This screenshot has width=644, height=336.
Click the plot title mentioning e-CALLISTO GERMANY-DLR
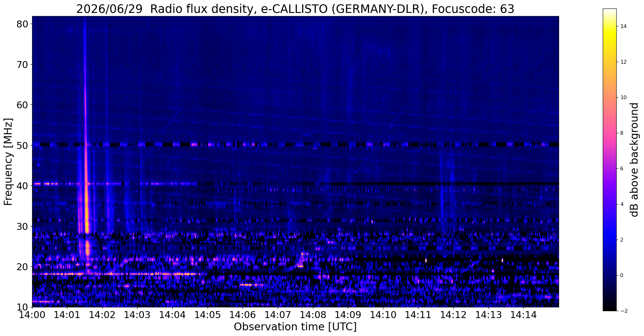pyautogui.click(x=295, y=9)
